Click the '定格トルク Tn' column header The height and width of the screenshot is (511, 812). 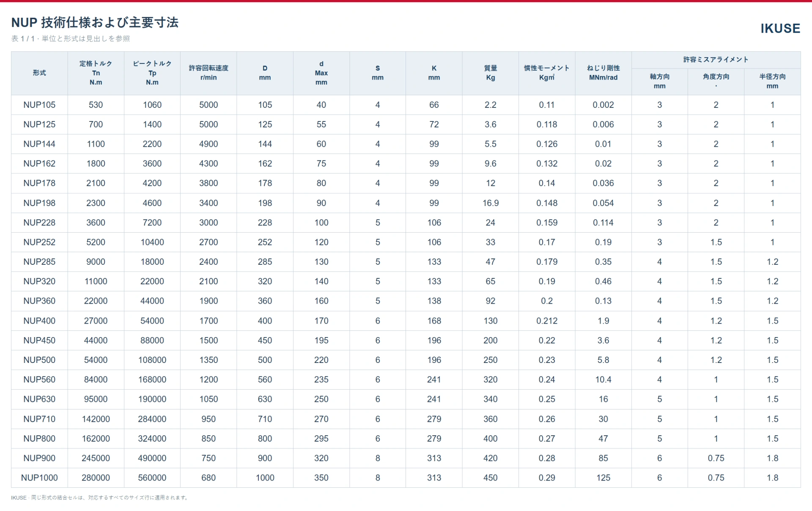coord(96,73)
